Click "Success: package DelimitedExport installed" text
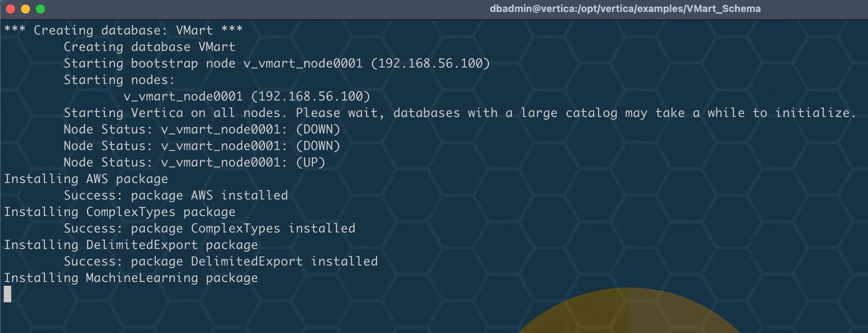Viewport: 868px width, 333px height. pyautogui.click(x=221, y=261)
